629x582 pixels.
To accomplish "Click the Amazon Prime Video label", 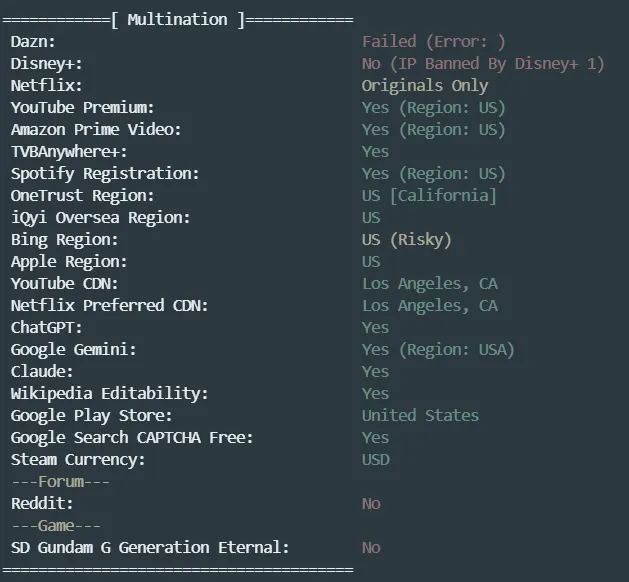I will (x=96, y=130).
